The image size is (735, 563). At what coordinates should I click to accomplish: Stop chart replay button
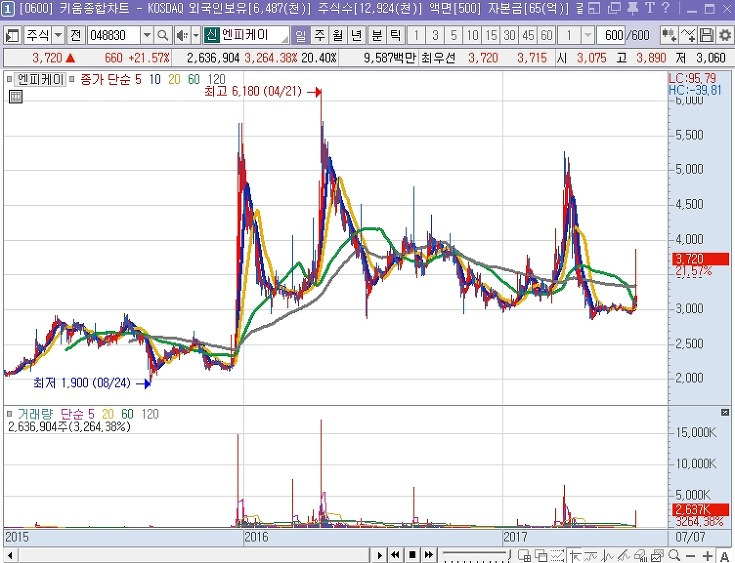click(x=412, y=555)
